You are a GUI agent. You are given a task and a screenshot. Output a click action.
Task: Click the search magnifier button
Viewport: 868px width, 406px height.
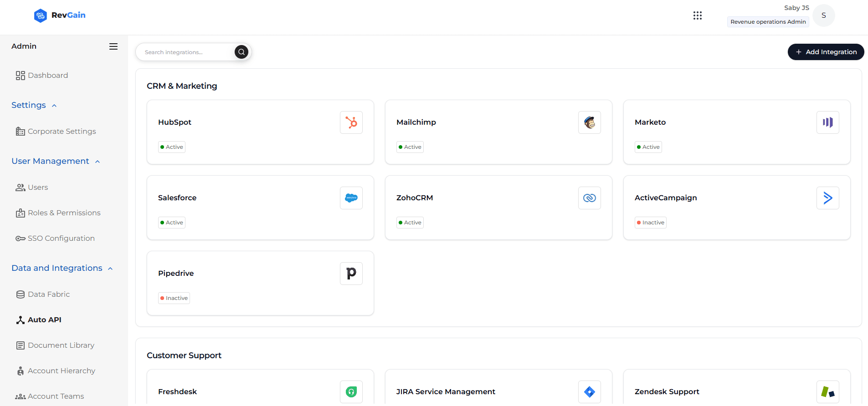(241, 52)
